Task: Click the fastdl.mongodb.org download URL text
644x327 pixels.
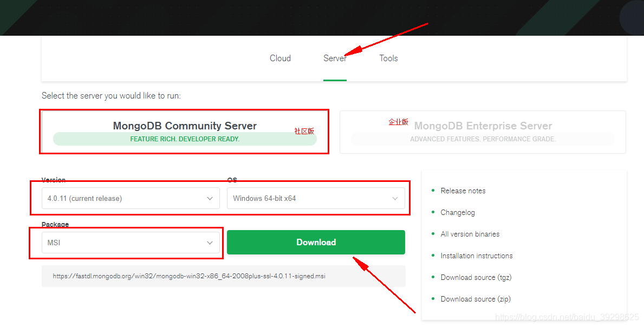Action: point(189,276)
